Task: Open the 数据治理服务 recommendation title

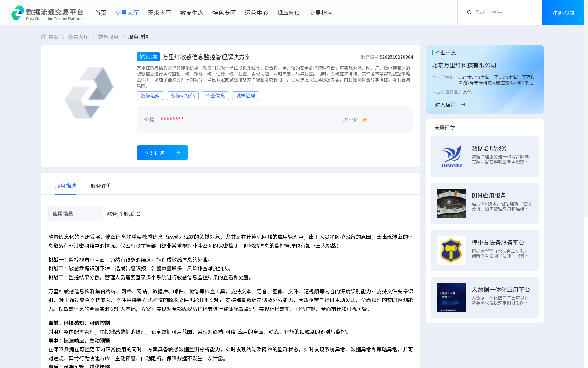Action: [x=489, y=148]
